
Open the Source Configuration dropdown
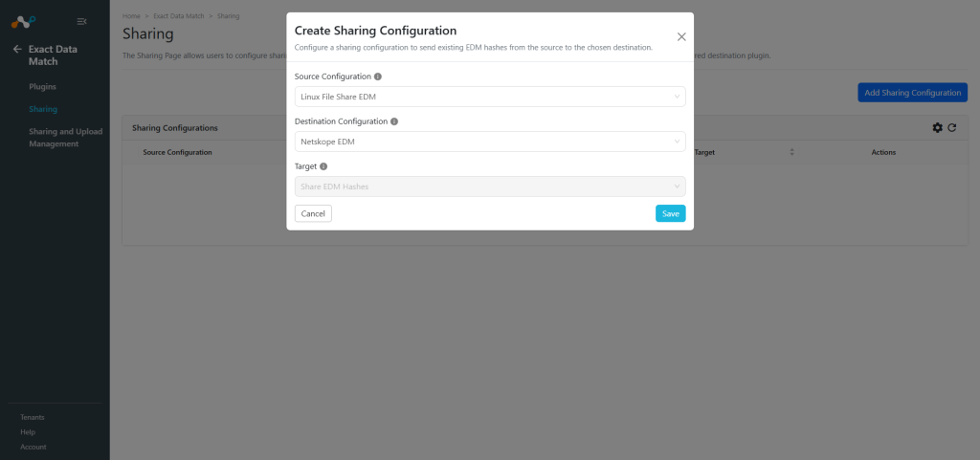(490, 97)
